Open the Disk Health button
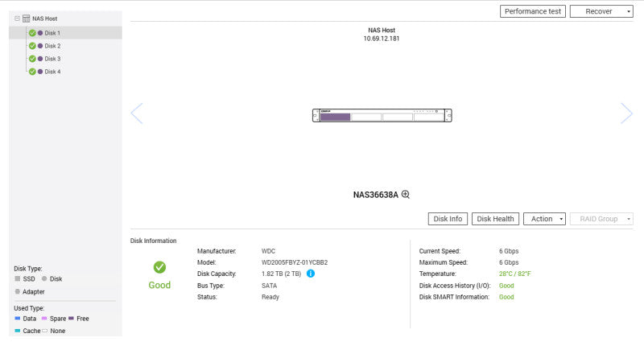644x346 pixels. tap(495, 219)
